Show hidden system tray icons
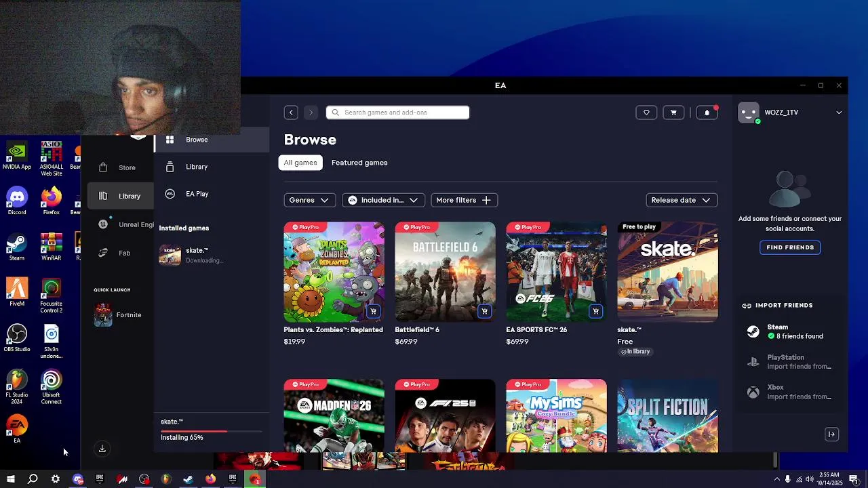 (776, 479)
